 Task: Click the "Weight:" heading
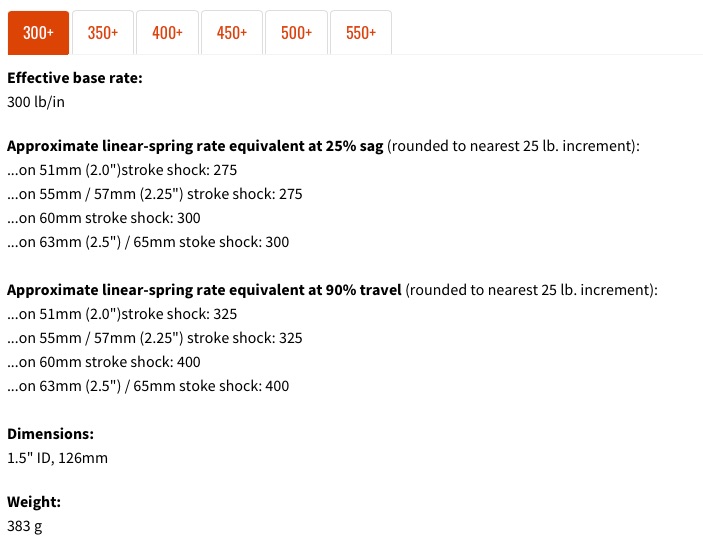[x=34, y=502]
